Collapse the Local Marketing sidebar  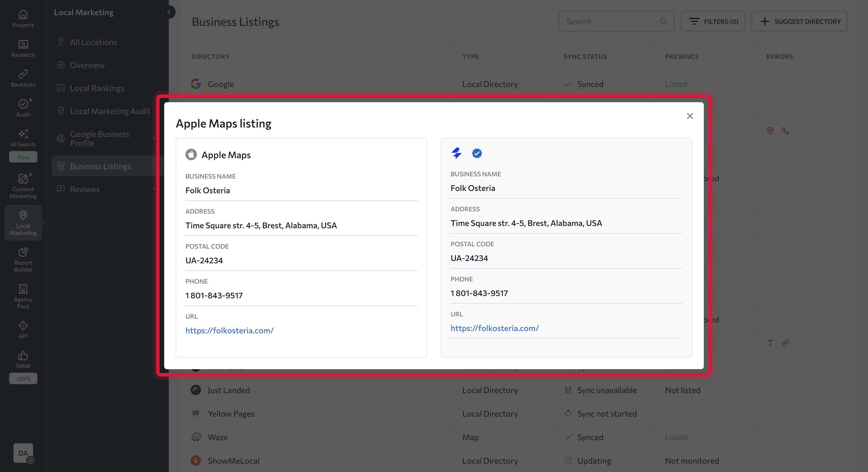(x=169, y=12)
